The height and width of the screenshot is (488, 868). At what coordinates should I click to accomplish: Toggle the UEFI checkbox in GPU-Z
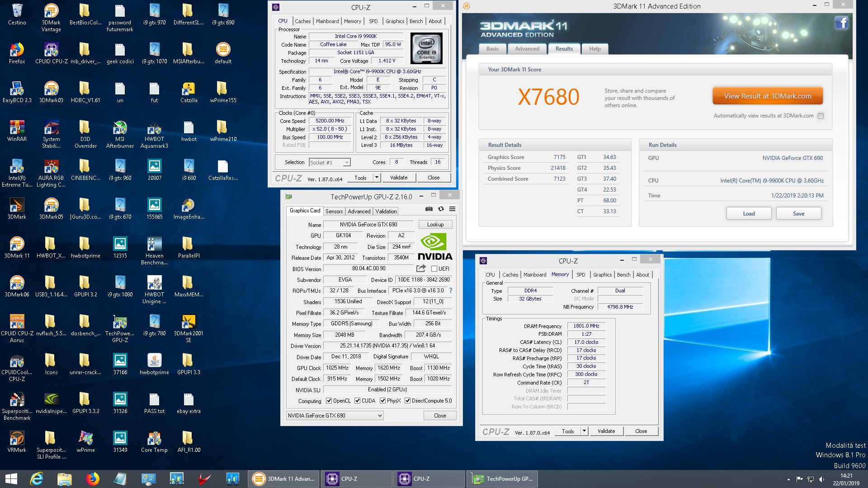tap(434, 269)
